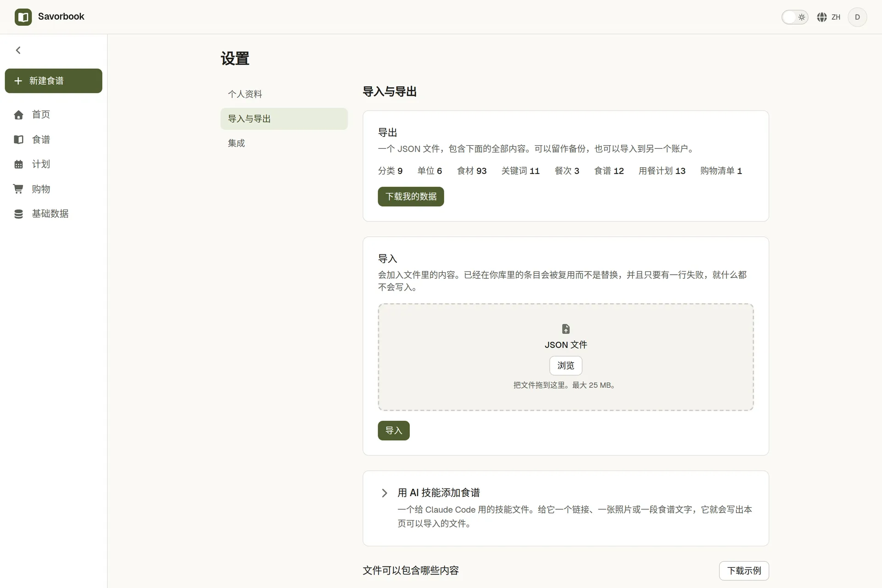Open the user avatar D menu
This screenshot has height=588, width=882.
coord(857,17)
